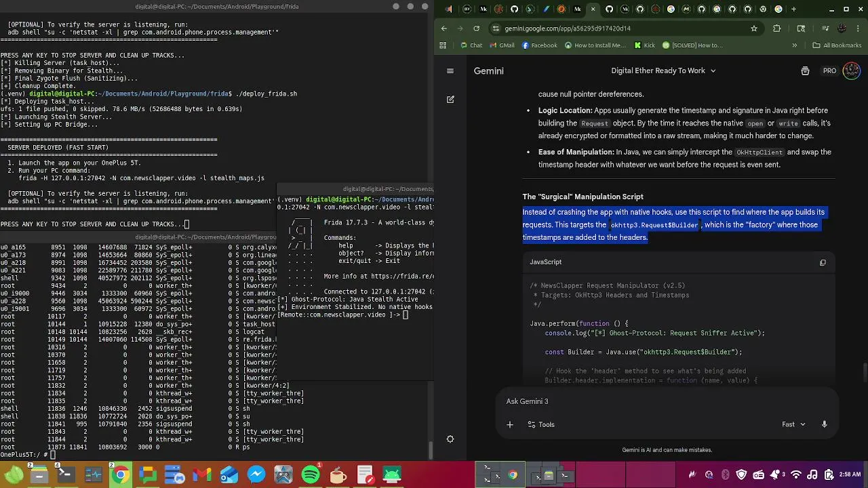Open the terminal icon in taskbar
This screenshot has width=868, height=488.
(66, 475)
